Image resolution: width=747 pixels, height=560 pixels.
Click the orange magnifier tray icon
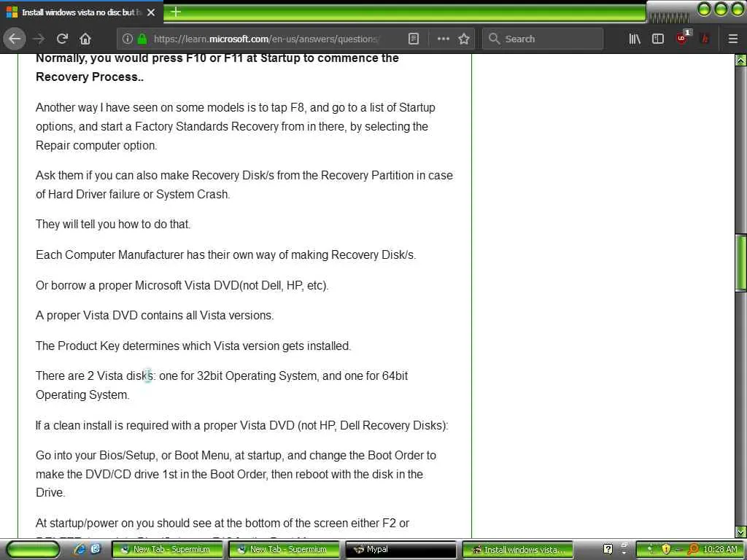(x=693, y=550)
